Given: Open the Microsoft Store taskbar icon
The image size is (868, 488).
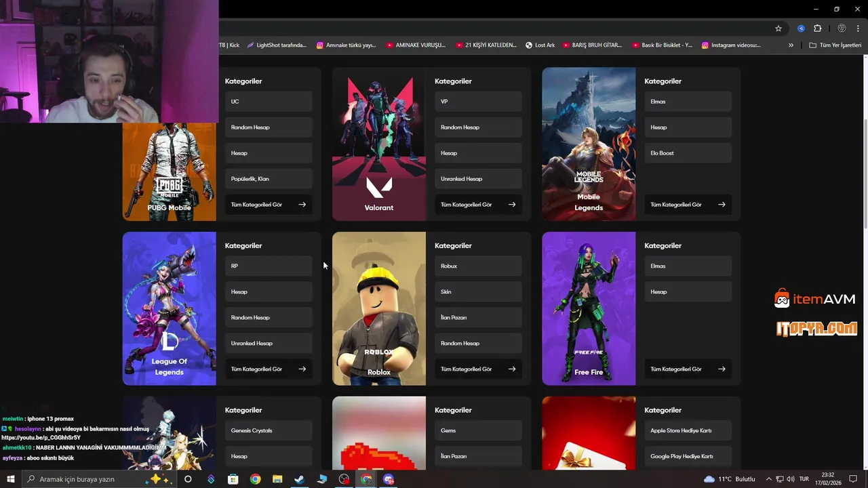Looking at the screenshot, I should pos(233,479).
